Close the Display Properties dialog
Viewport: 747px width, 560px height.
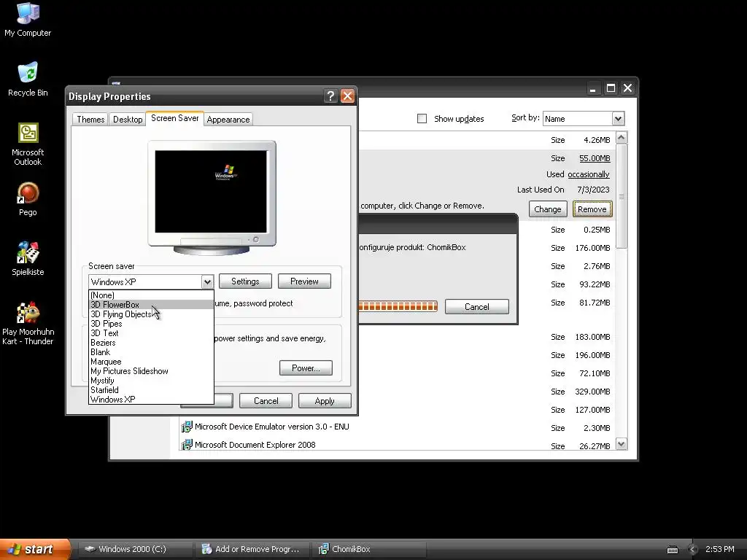click(348, 96)
